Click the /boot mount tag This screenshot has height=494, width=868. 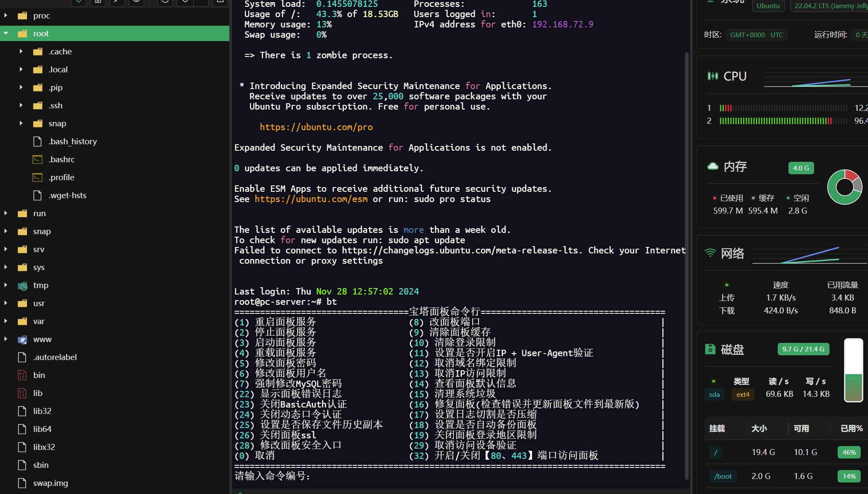coord(723,476)
